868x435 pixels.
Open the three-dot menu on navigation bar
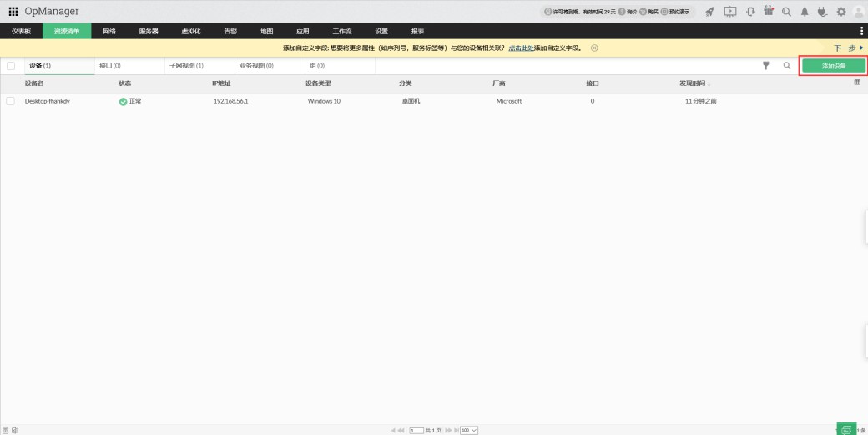861,31
